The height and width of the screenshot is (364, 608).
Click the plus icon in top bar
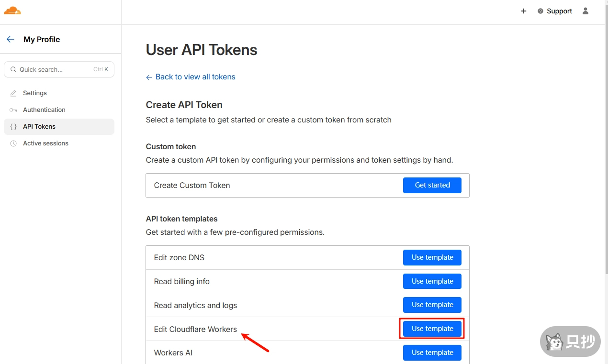tap(524, 11)
